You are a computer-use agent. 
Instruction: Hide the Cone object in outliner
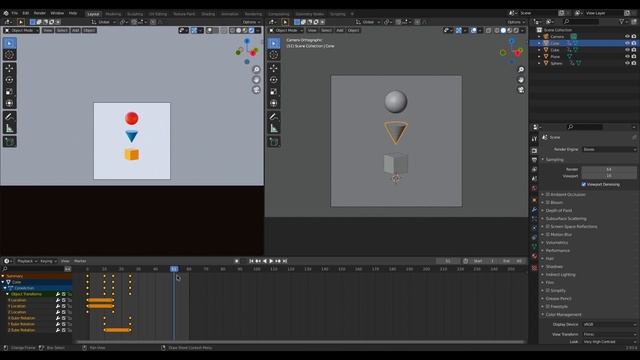click(x=627, y=43)
